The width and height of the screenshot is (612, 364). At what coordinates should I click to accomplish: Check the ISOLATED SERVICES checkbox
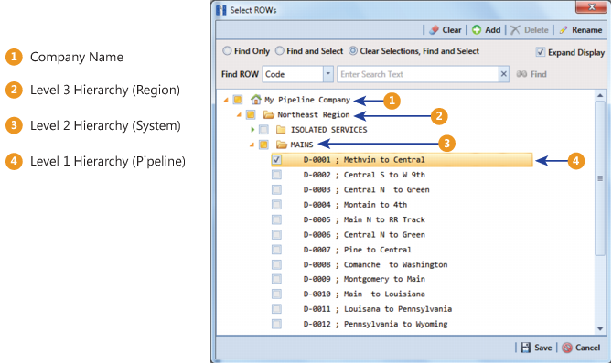point(263,130)
